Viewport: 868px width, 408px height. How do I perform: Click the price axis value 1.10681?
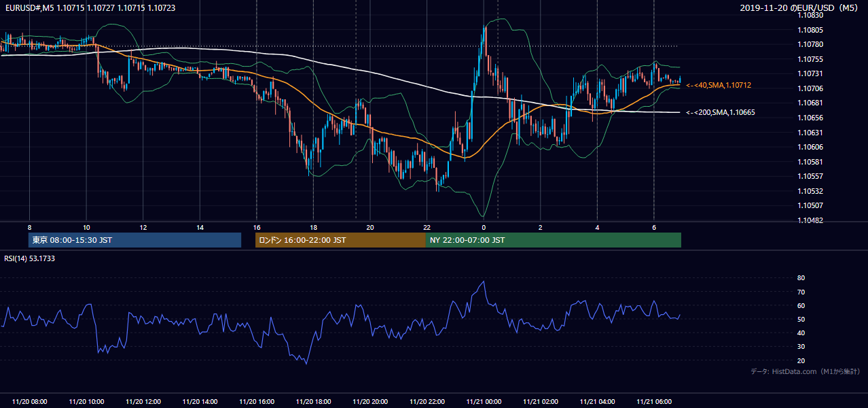click(x=810, y=103)
